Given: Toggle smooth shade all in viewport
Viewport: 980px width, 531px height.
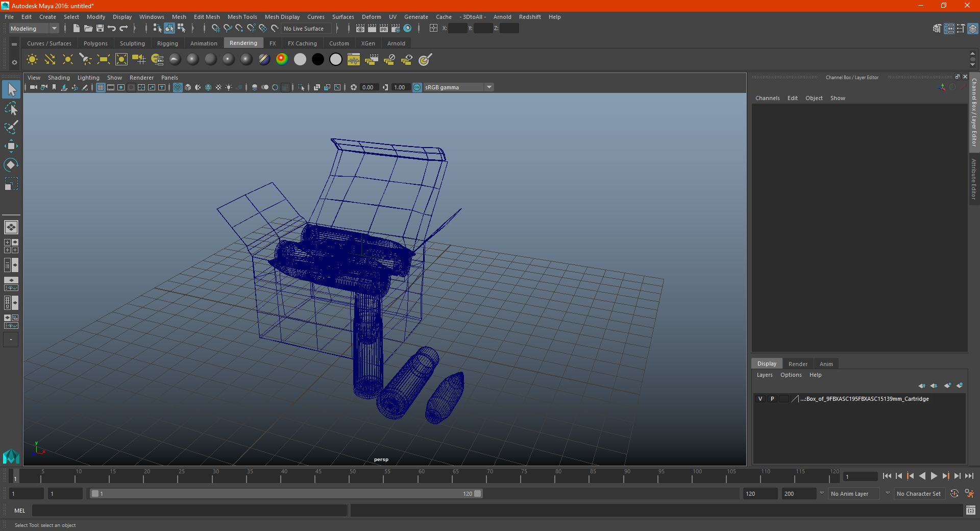Looking at the screenshot, I should [x=188, y=87].
